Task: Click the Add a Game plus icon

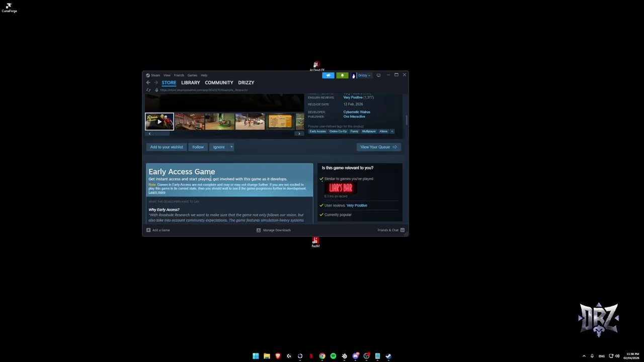Action: pos(148,230)
